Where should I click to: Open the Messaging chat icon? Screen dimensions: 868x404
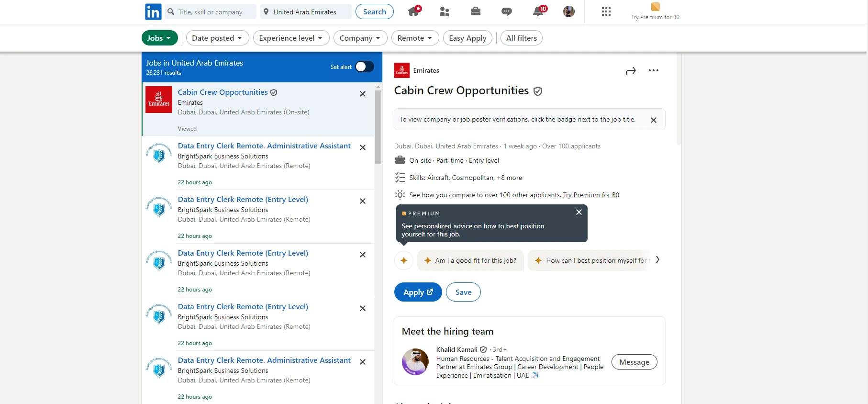[x=507, y=11]
